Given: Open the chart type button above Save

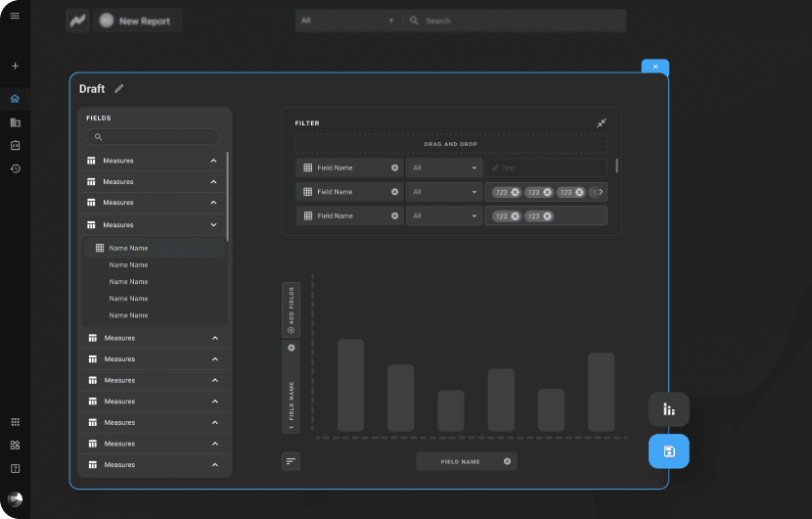Looking at the screenshot, I should (x=669, y=409).
